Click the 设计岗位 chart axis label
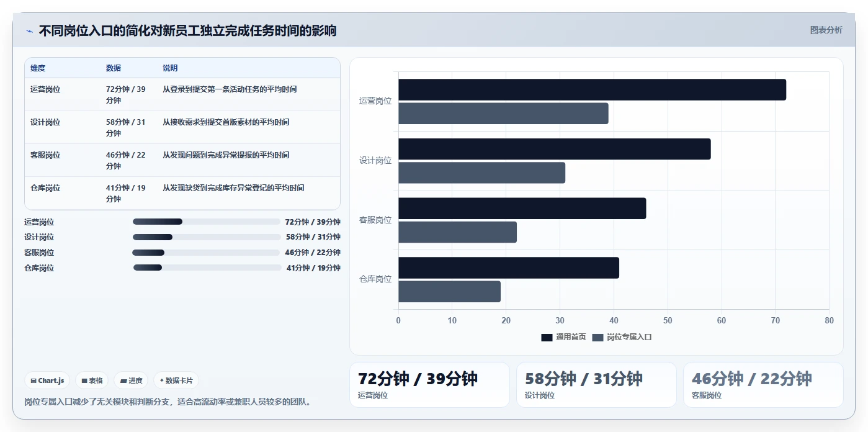Screen dimensions: 868x432 [375, 161]
